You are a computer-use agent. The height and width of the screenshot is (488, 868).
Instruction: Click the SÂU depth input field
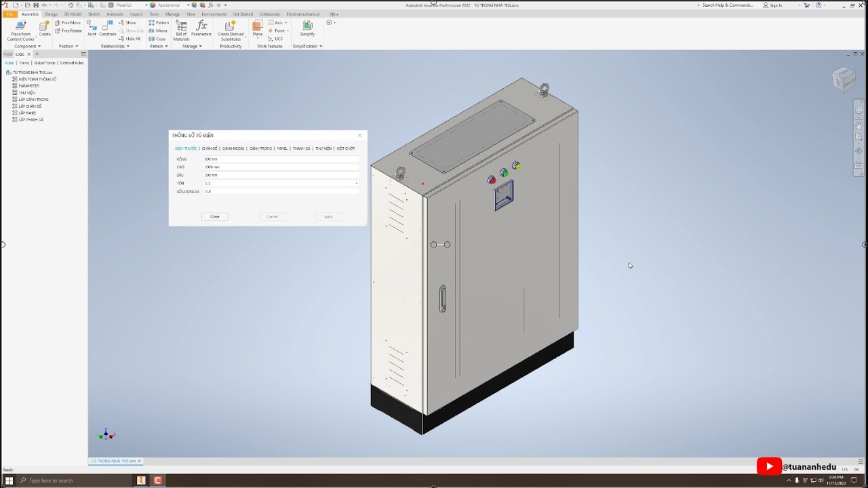click(x=281, y=175)
